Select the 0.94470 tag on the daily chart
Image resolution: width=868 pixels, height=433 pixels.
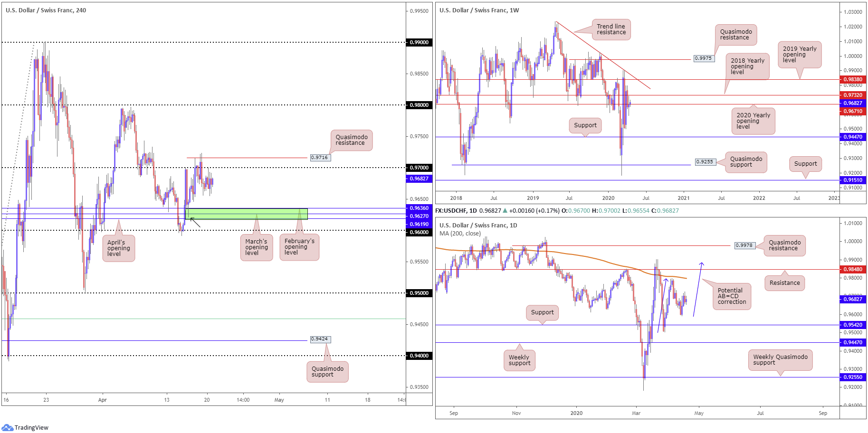click(853, 342)
